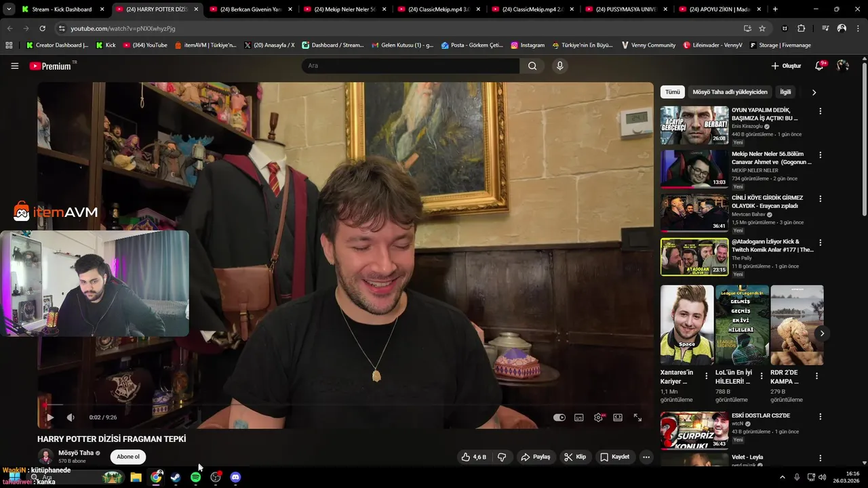868x488 pixels.
Task: Open Discord from the taskbar
Action: (235, 477)
